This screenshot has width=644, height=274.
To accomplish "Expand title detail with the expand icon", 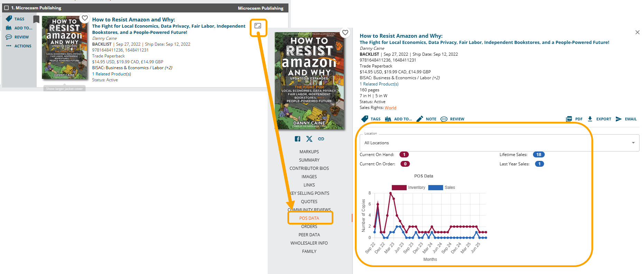I will (258, 26).
